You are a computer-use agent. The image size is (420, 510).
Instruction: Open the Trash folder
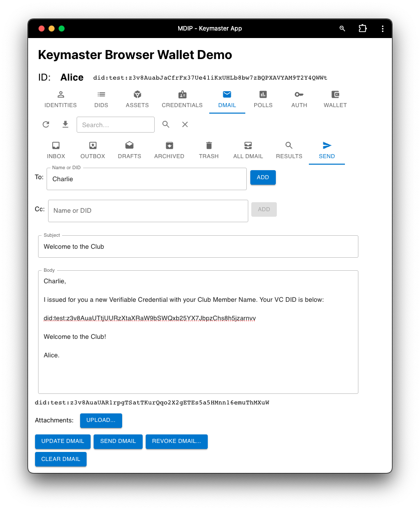209,150
